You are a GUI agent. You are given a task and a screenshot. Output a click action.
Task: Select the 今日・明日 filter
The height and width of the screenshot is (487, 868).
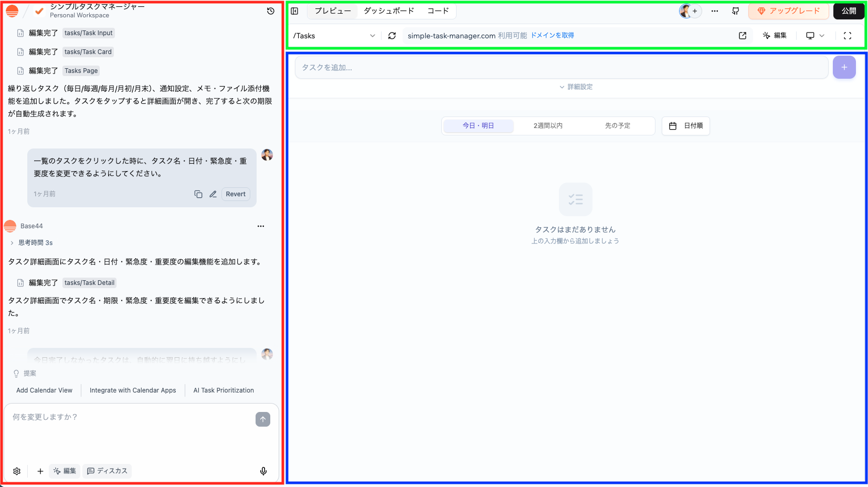click(478, 126)
